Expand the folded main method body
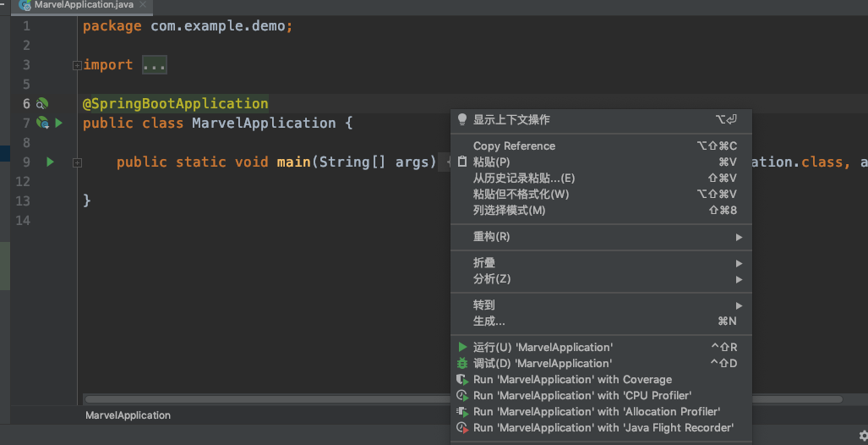 (x=77, y=163)
